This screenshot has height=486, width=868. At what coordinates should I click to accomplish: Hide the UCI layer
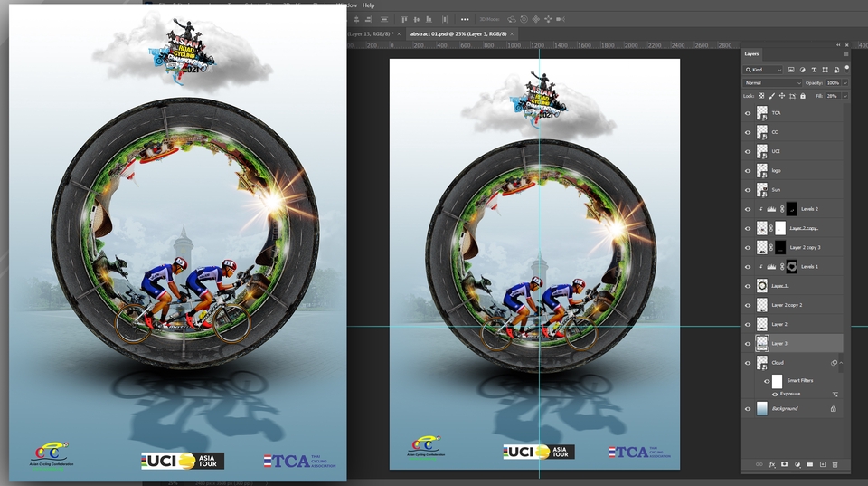pos(748,151)
